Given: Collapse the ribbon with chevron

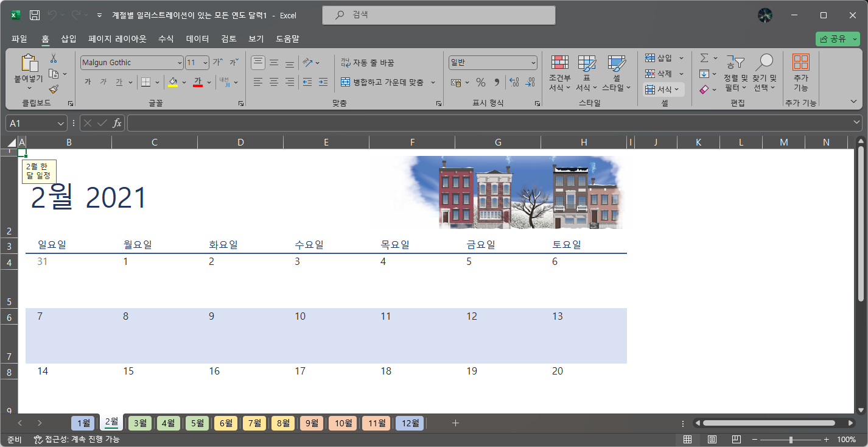Looking at the screenshot, I should click(x=853, y=101).
